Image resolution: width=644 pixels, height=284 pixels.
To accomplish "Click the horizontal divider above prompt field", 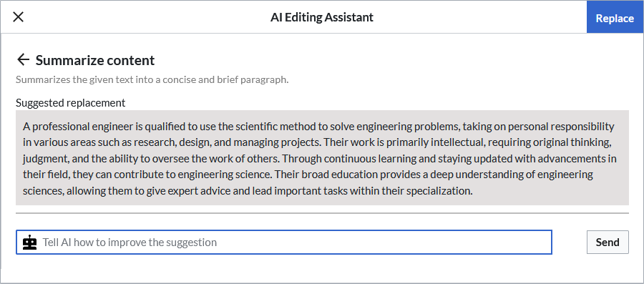I will point(322,213).
